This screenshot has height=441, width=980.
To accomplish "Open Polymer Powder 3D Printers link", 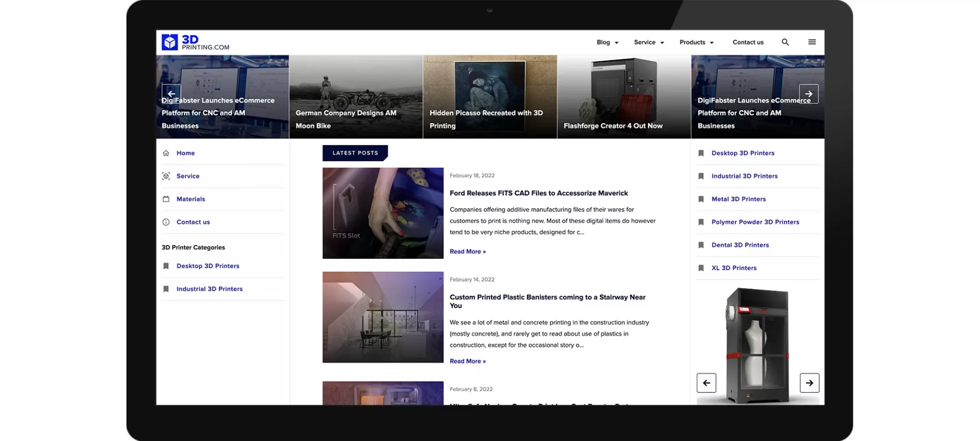I will click(x=755, y=222).
